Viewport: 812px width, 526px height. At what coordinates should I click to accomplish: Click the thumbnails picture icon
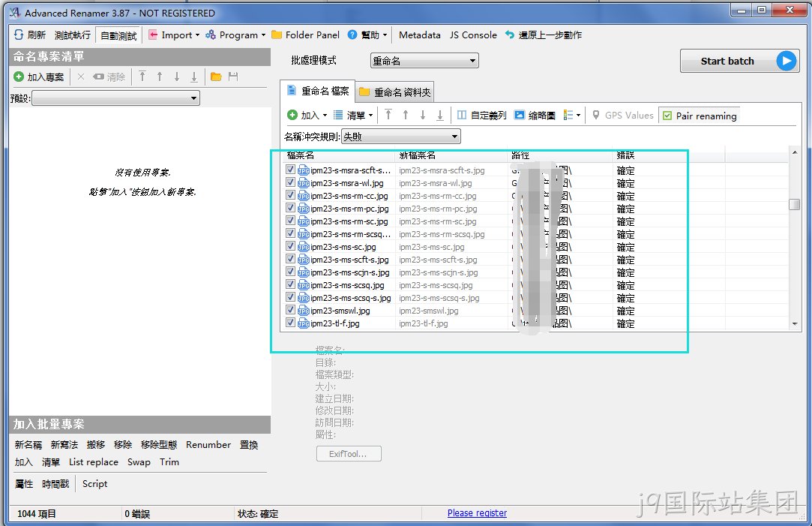(520, 115)
